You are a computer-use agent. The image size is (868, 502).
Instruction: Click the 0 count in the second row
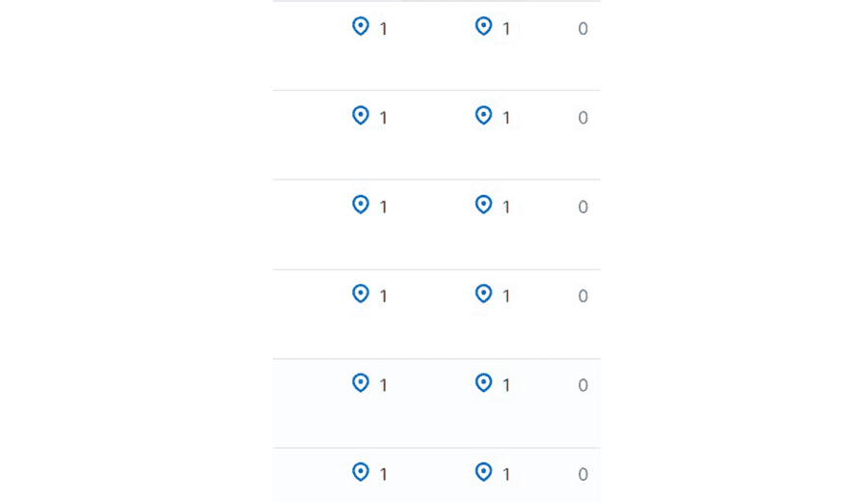(583, 118)
